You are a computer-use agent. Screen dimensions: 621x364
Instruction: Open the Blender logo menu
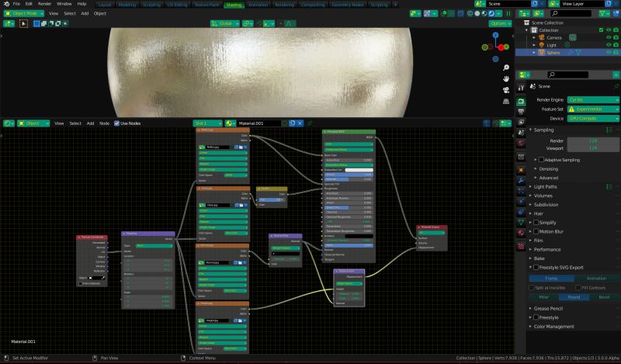pos(6,4)
